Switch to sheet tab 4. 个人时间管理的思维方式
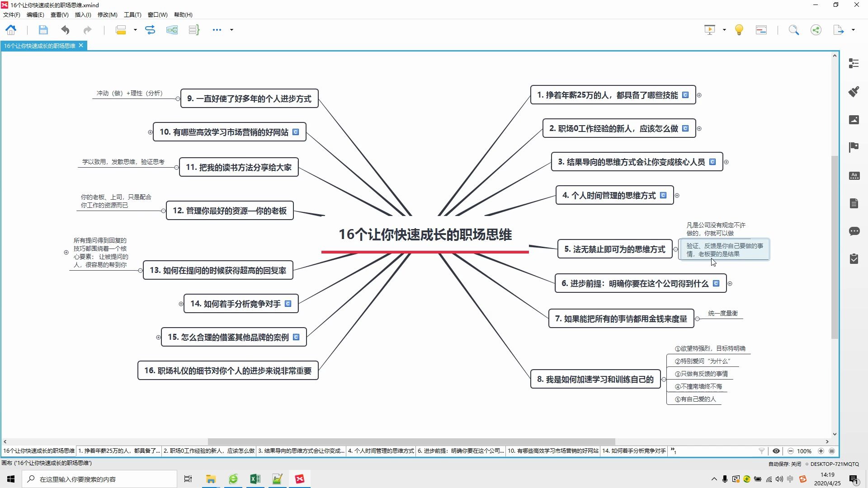The image size is (868, 488). [381, 451]
